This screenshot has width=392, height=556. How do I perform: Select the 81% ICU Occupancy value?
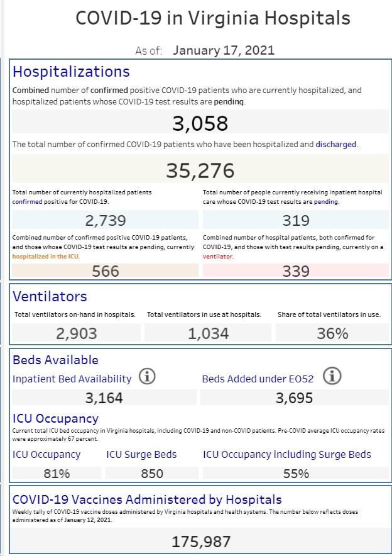pos(57,473)
